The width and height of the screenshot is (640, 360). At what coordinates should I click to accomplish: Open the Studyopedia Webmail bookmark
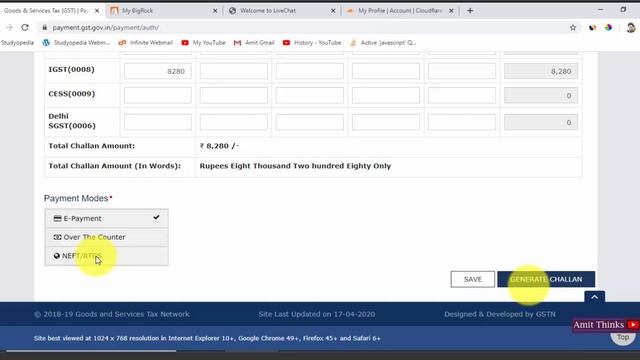tap(76, 42)
